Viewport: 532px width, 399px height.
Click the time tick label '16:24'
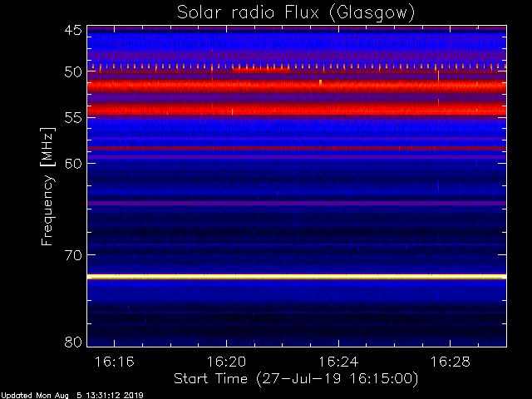point(338,362)
